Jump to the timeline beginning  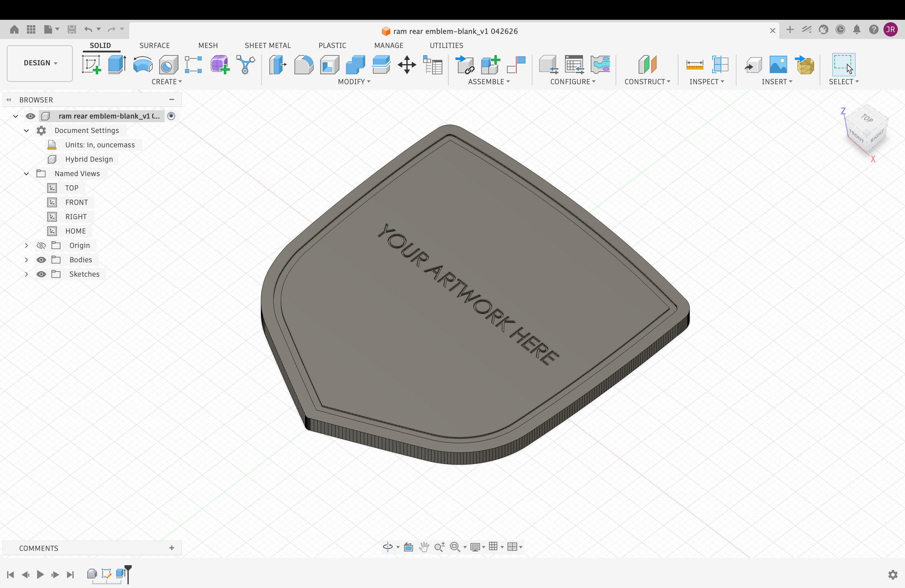pos(10,574)
